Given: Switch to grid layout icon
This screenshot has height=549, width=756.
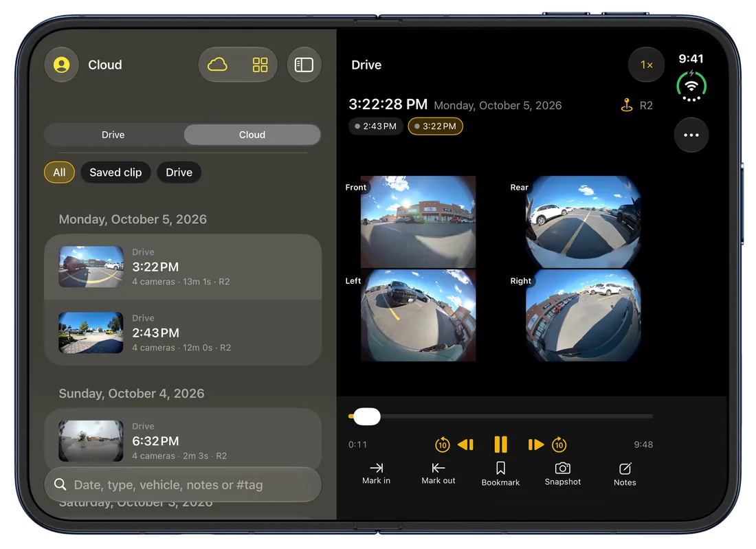Looking at the screenshot, I should pyautogui.click(x=260, y=65).
